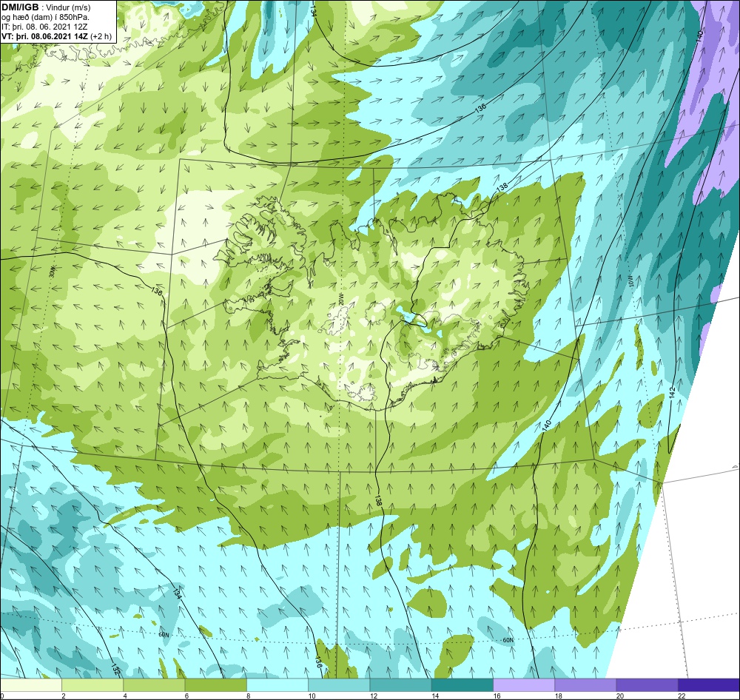Click the '136' contour label north-east of Iceland

[480, 108]
